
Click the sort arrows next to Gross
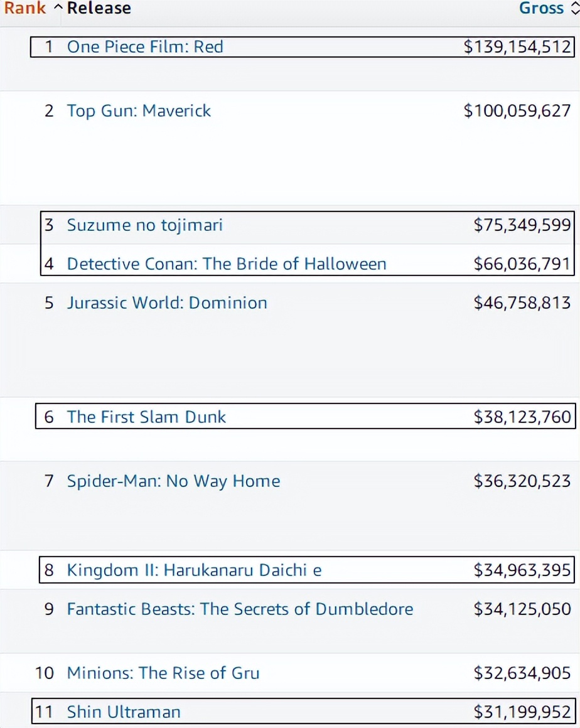click(574, 9)
